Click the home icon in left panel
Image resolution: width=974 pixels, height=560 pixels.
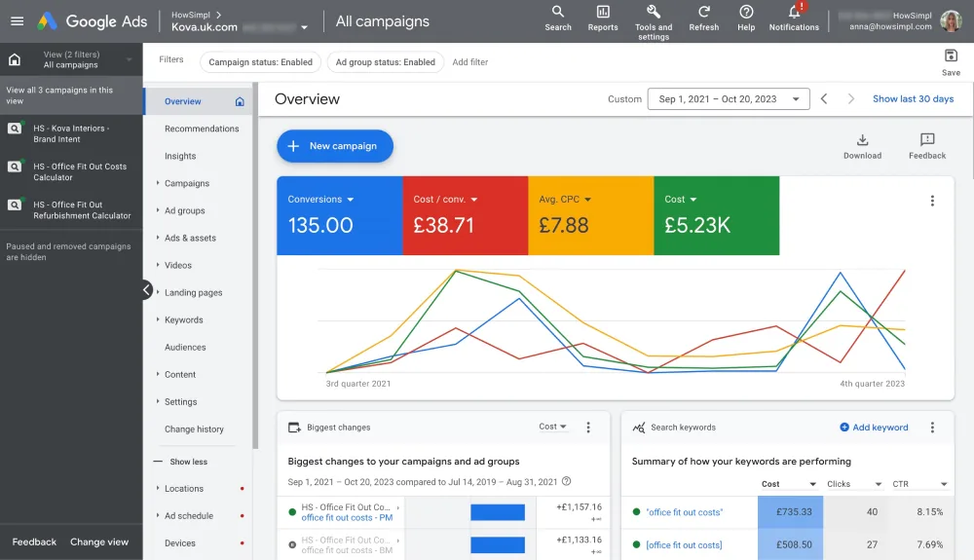tap(15, 59)
